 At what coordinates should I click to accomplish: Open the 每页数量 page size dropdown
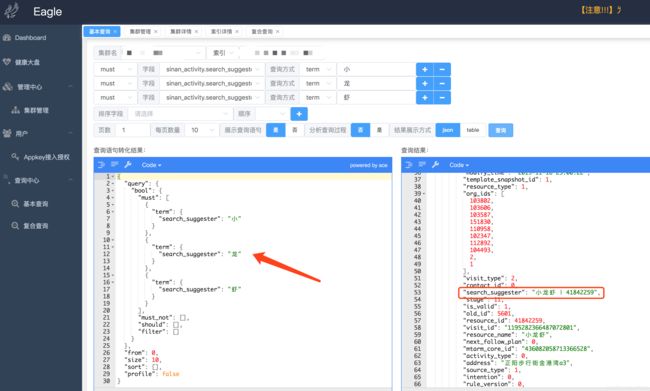click(201, 130)
